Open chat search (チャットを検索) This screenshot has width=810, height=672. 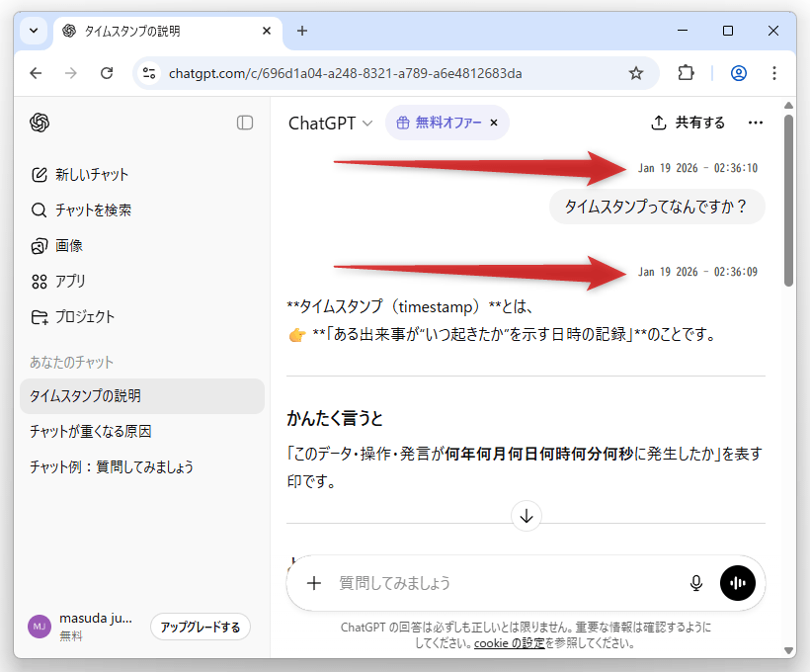coord(93,210)
